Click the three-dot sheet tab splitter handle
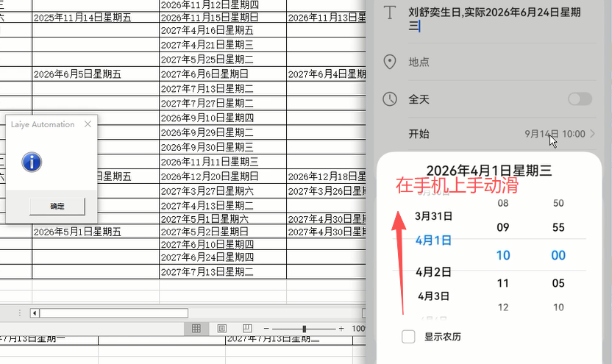 click(20, 313)
